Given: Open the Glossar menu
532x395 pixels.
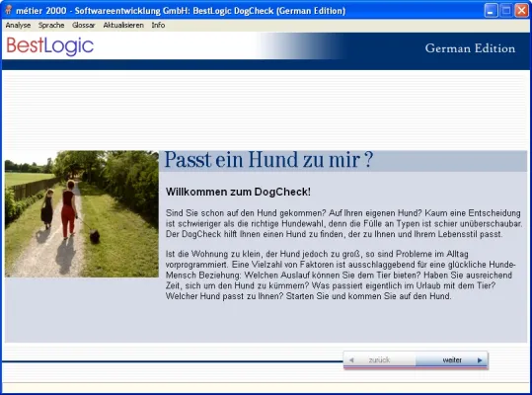Looking at the screenshot, I should tap(84, 25).
